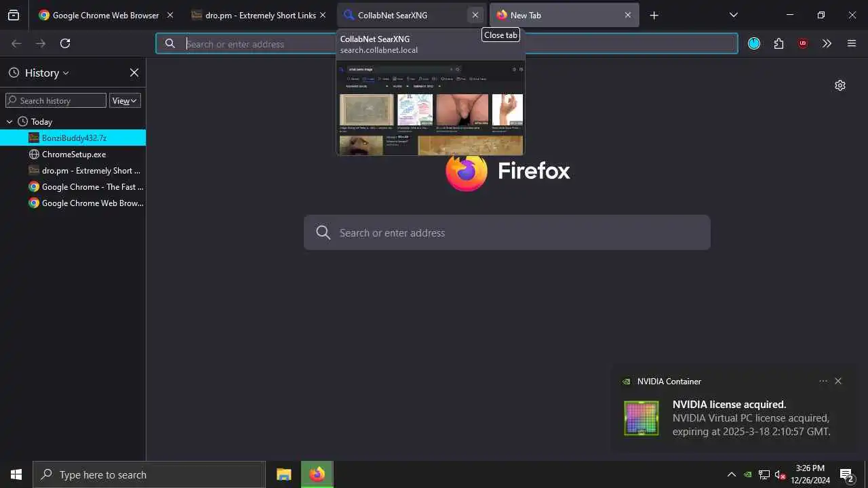
Task: Click the Firefox taskbar icon
Action: pyautogui.click(x=317, y=474)
